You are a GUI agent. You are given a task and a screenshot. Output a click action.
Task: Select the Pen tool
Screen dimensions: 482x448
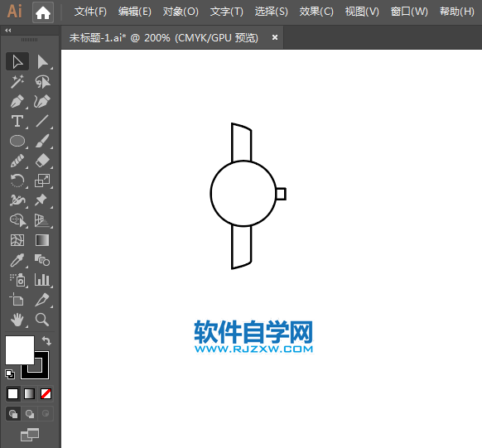pos(17,101)
